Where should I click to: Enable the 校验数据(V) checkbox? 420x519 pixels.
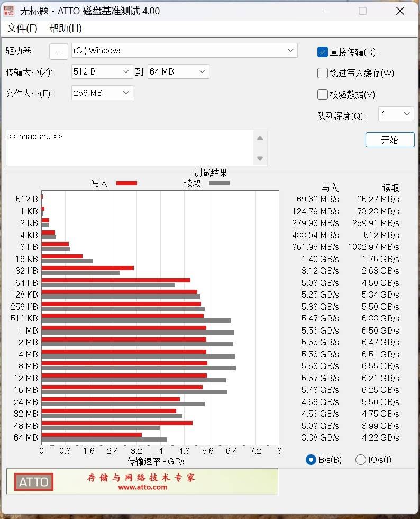point(323,94)
